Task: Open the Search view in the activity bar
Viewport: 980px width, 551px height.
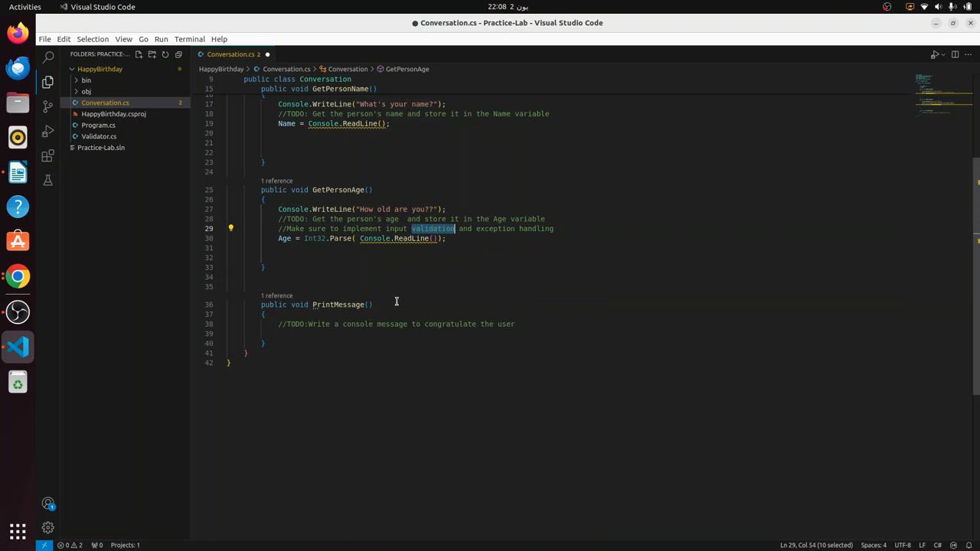Action: point(47,57)
